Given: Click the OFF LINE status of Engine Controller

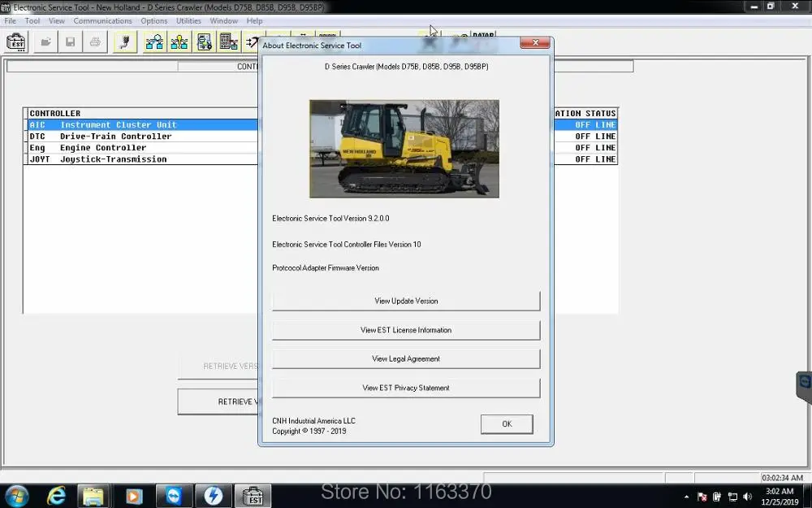Looking at the screenshot, I should [595, 148].
